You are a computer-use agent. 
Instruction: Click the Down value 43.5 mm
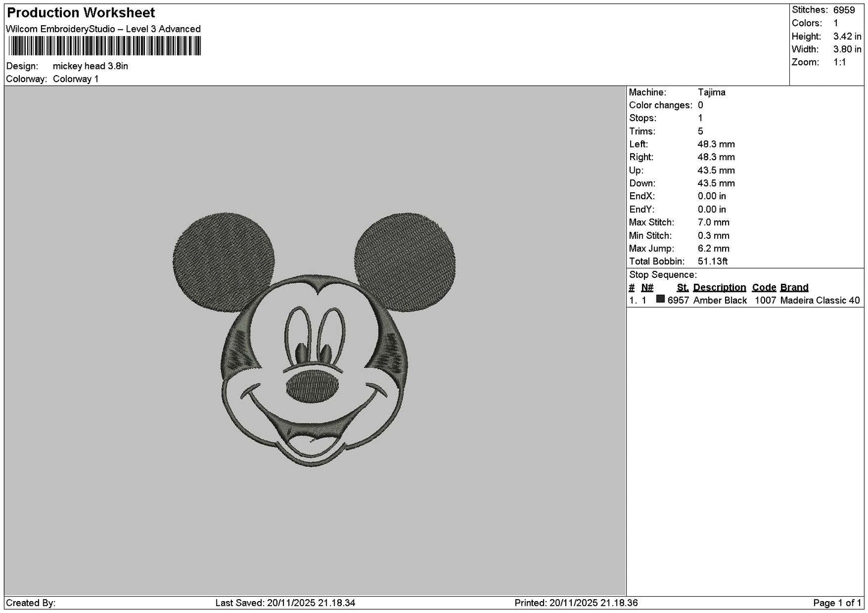716,184
